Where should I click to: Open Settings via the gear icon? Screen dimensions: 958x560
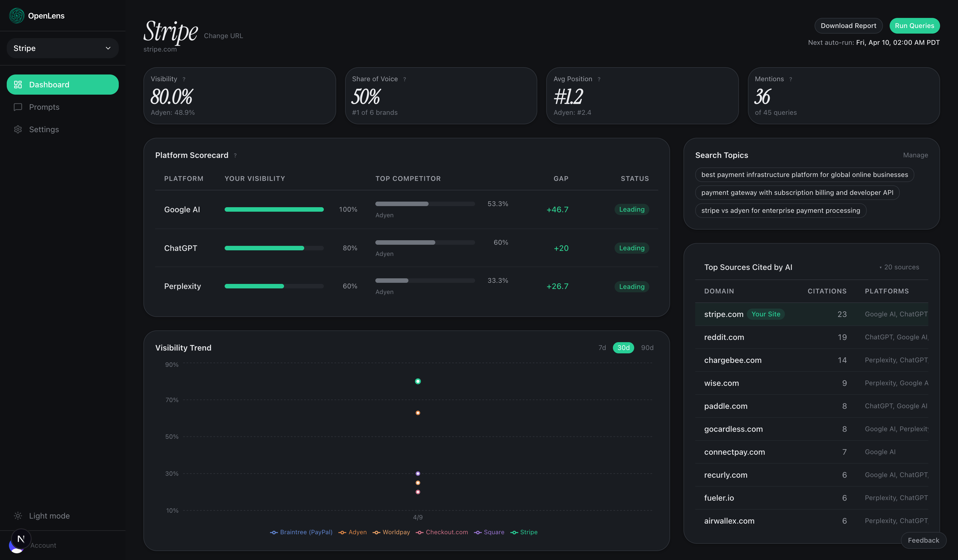click(x=18, y=130)
